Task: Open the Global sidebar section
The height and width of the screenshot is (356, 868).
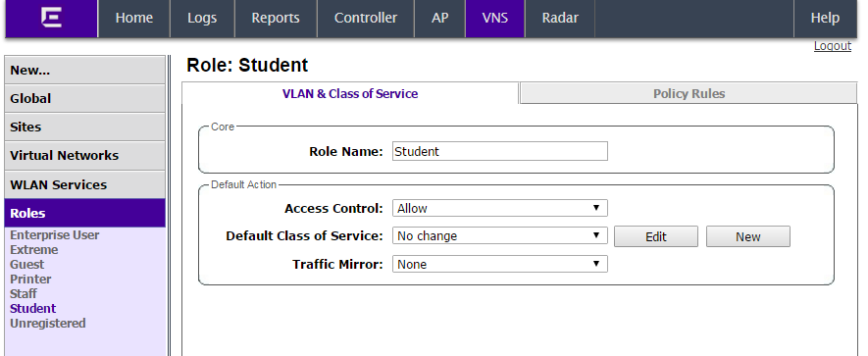Action: (84, 98)
